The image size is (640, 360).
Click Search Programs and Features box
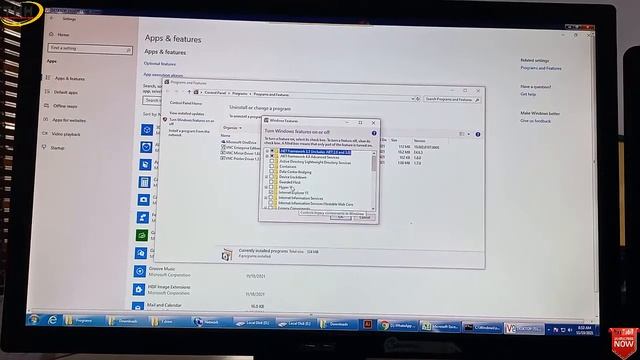click(x=452, y=99)
